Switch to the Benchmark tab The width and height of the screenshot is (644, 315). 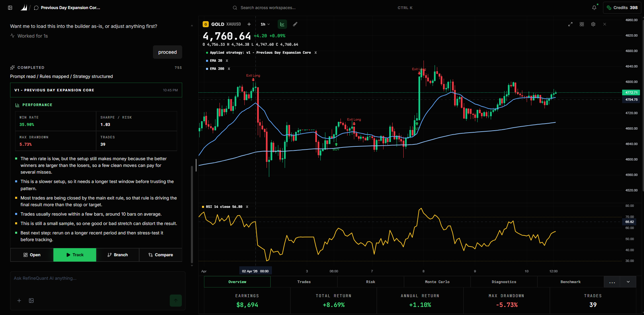pos(570,282)
